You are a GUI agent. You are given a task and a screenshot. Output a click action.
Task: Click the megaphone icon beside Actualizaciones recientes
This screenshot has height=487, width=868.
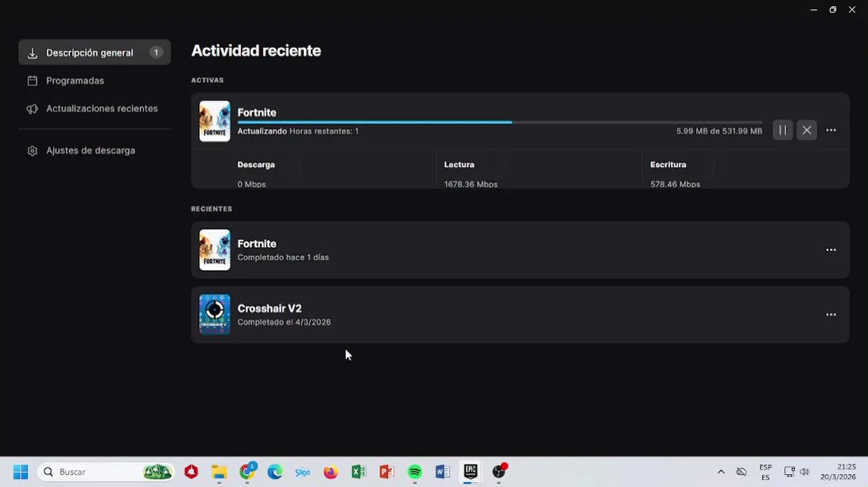32,109
